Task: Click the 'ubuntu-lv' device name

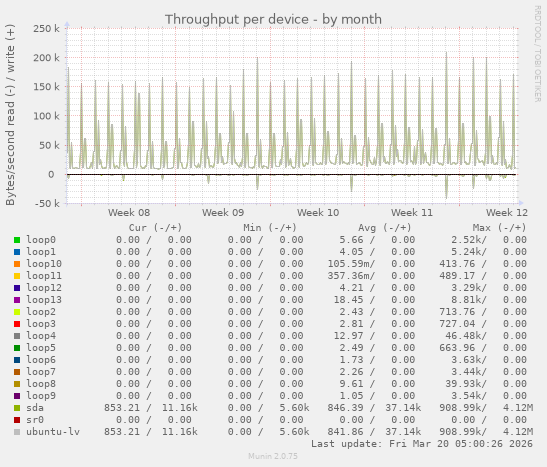Action: 53,432
